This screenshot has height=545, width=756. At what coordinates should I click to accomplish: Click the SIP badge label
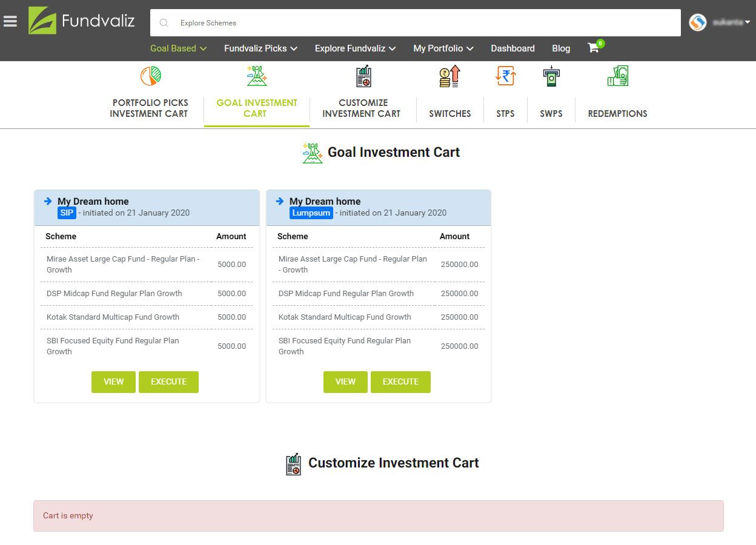pyautogui.click(x=67, y=213)
